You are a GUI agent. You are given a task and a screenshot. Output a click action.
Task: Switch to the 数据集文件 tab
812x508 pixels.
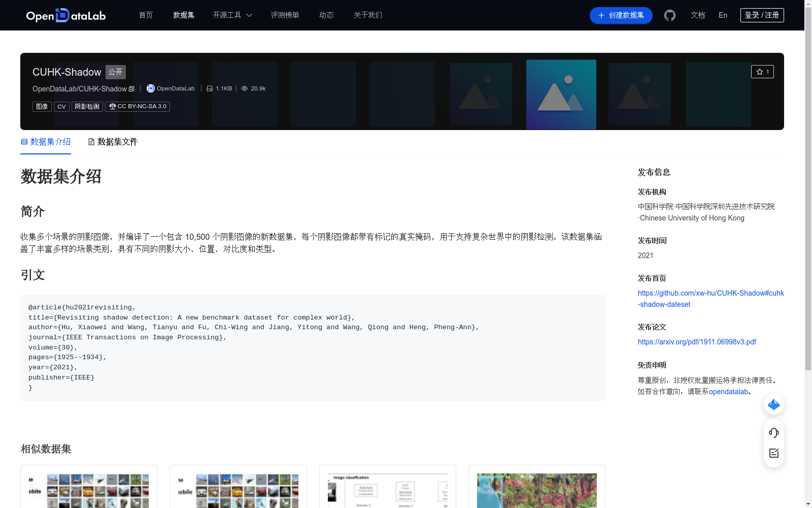(113, 142)
